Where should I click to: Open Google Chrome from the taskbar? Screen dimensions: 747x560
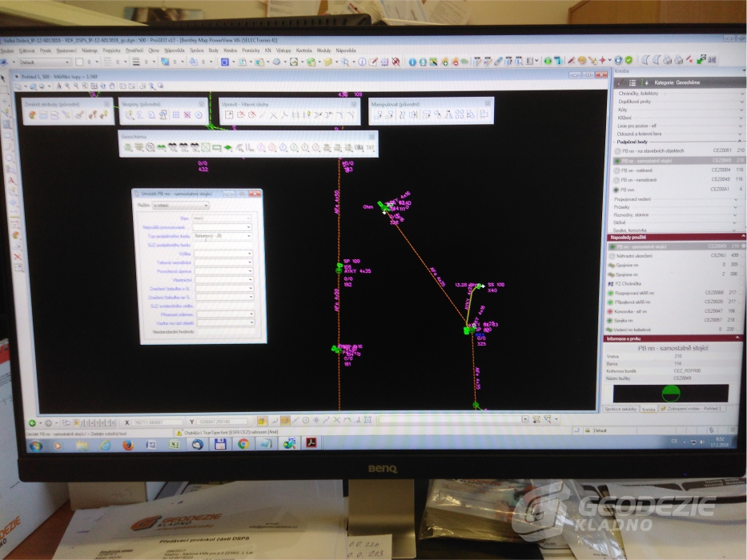coord(243,444)
